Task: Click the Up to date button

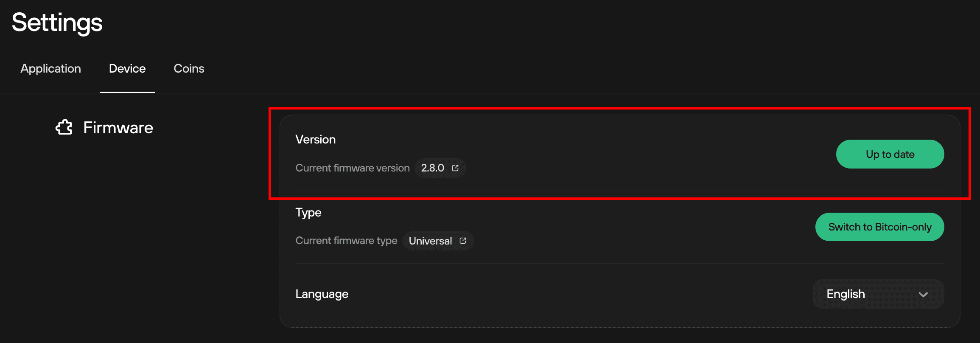Action: (x=890, y=154)
